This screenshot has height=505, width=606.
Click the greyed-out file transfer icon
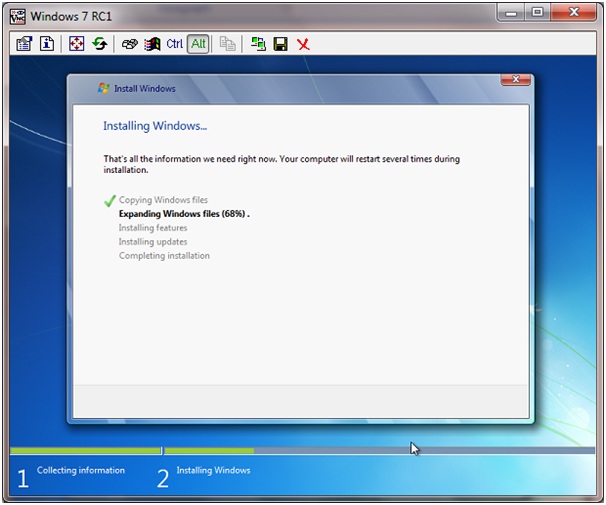point(227,44)
